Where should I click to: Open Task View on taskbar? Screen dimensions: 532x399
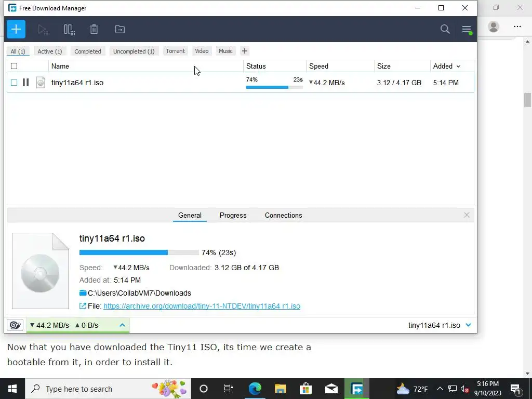[229, 389]
